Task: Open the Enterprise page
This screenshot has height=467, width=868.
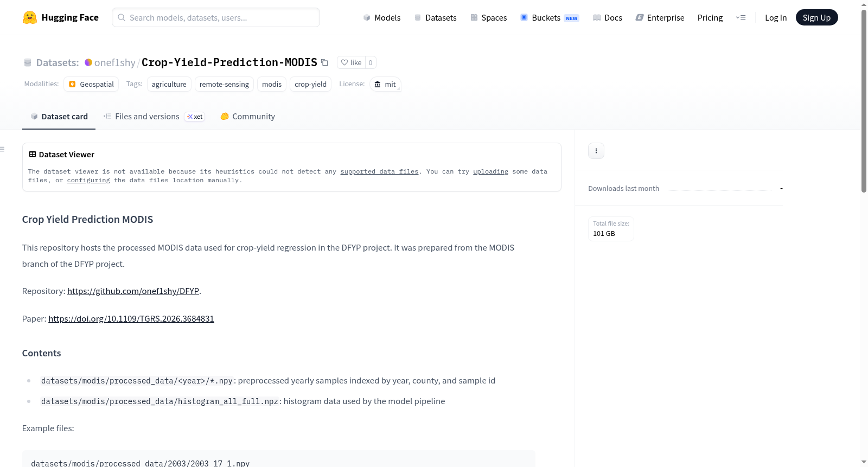Action: point(660,17)
